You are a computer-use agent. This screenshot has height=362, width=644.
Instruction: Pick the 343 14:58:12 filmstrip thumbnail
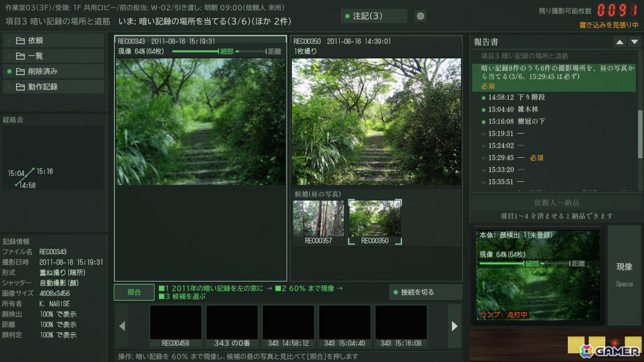[x=288, y=326]
